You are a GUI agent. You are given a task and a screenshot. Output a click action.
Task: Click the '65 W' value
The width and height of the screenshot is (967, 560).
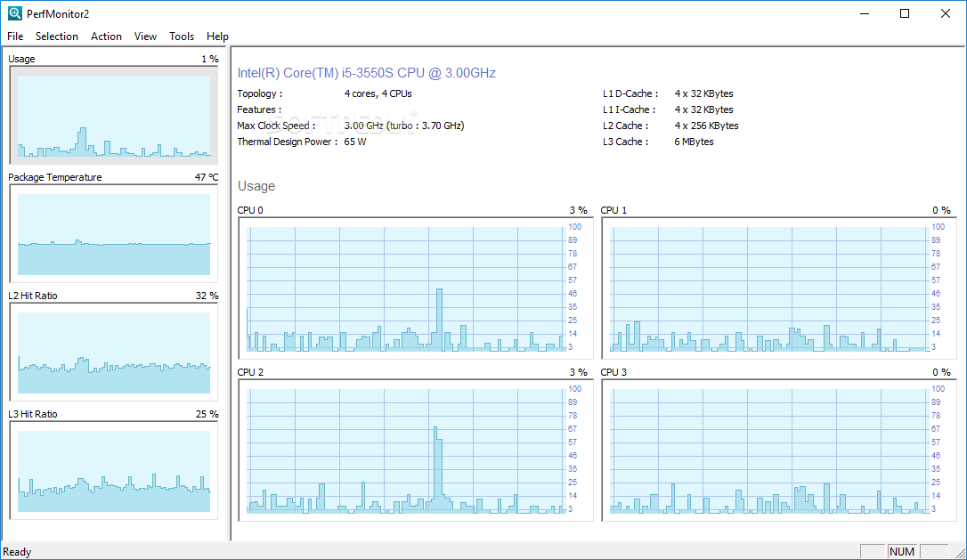[x=354, y=142]
